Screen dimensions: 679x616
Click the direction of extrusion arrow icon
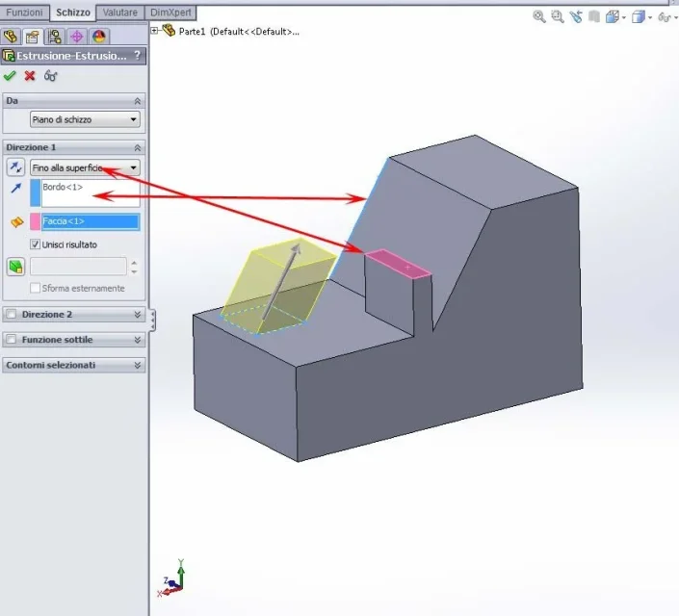[16, 188]
